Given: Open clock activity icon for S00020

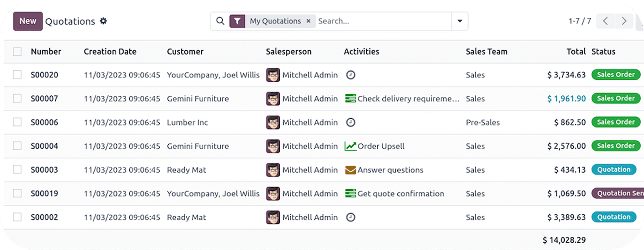Looking at the screenshot, I should pyautogui.click(x=351, y=75).
